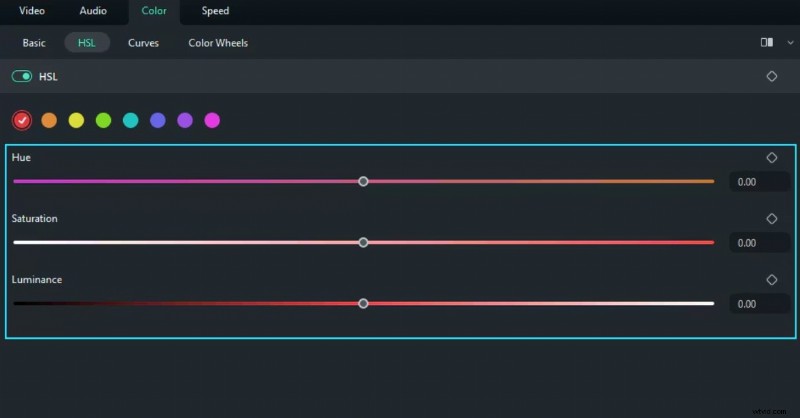800x418 pixels.
Task: Add keyframe for Hue
Action: pyautogui.click(x=771, y=158)
